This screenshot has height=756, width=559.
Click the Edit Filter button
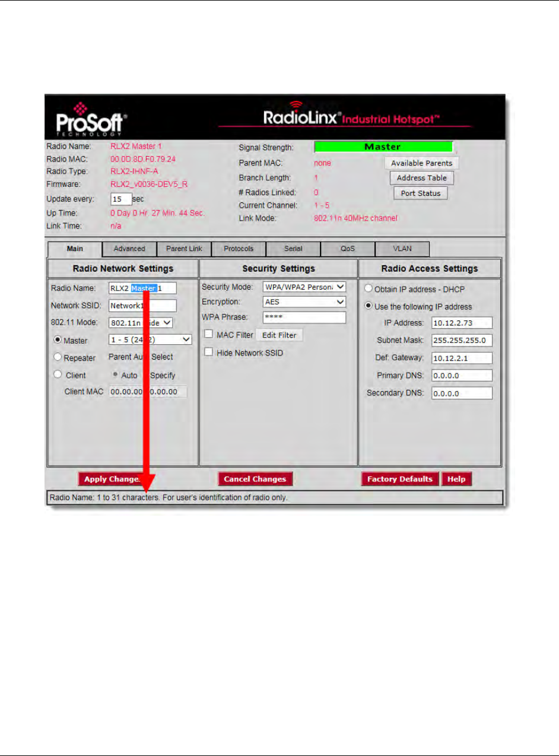point(279,335)
